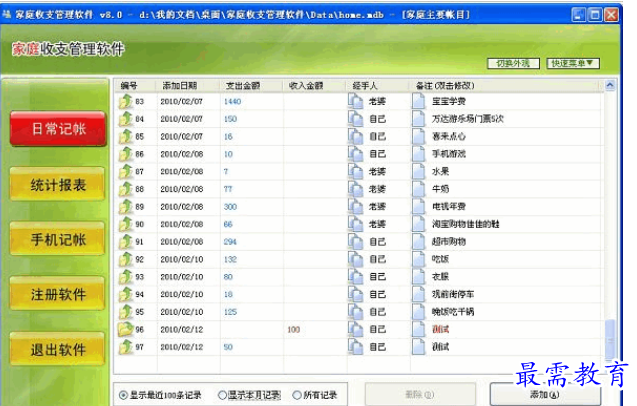Click the note page icon beside 宝宝学费
Image resolution: width=637 pixels, height=406 pixels.
tap(418, 101)
